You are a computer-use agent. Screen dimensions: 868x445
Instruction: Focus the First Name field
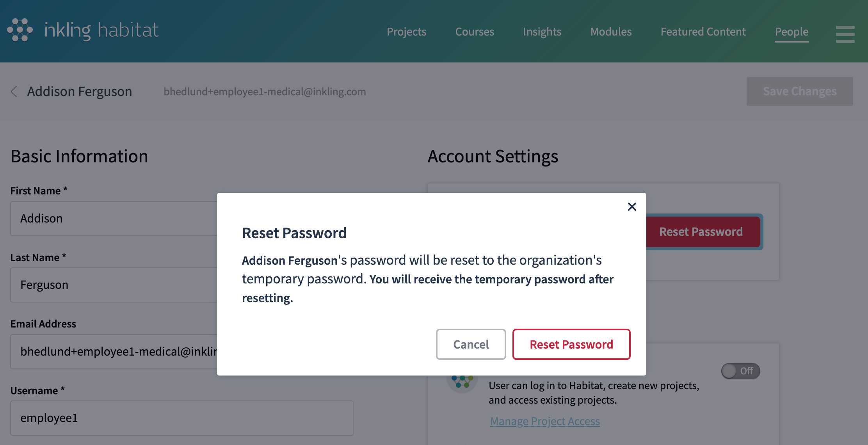pyautogui.click(x=113, y=219)
